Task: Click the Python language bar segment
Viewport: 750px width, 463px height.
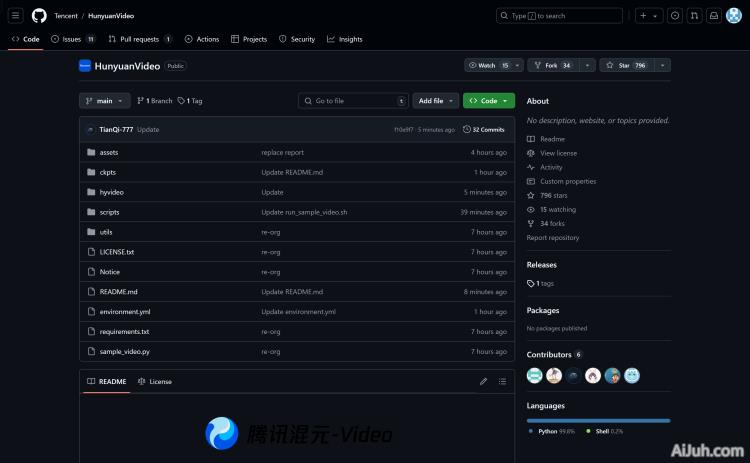Action: pyautogui.click(x=598, y=421)
